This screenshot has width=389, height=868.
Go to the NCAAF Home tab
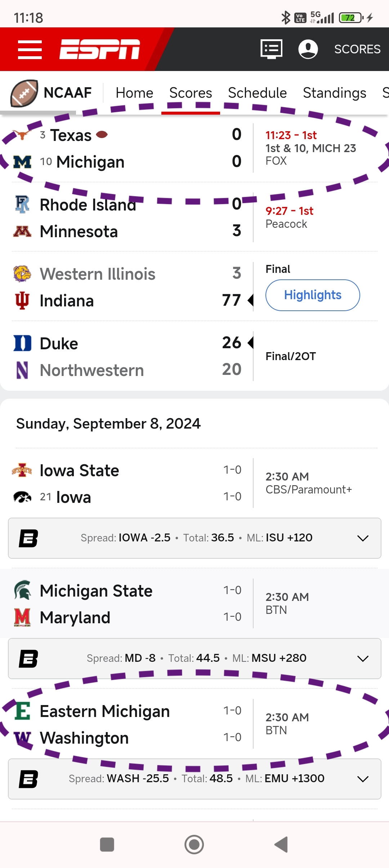click(134, 93)
